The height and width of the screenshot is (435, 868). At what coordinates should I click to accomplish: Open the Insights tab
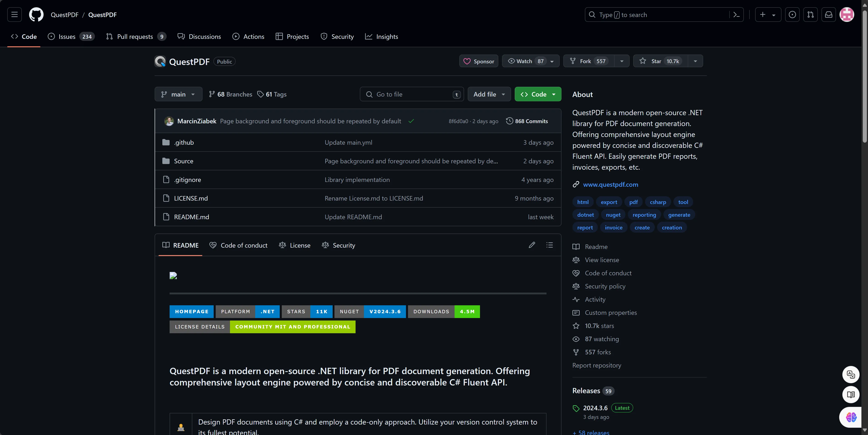(x=382, y=36)
